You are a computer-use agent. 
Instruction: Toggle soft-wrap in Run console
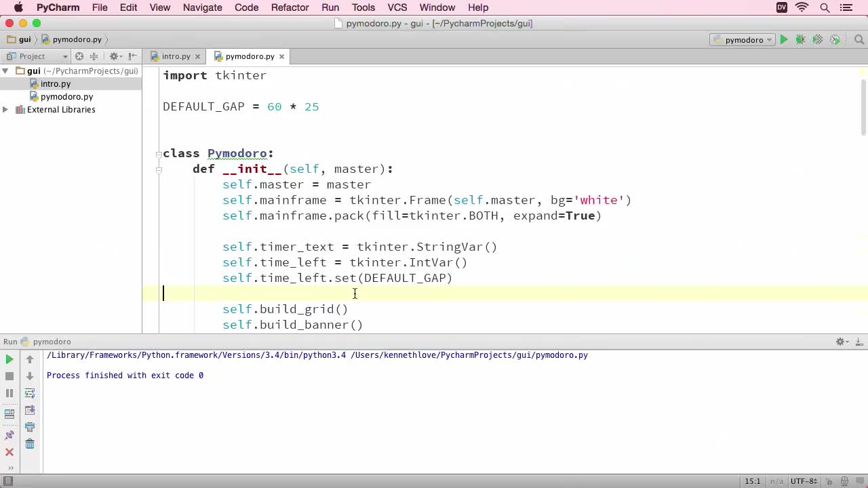tap(30, 393)
